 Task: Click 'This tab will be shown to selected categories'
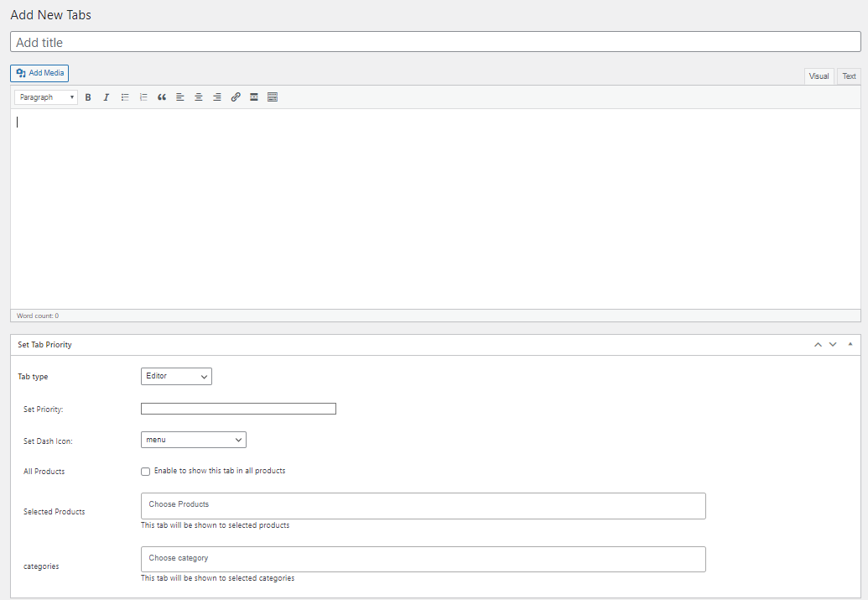(217, 578)
